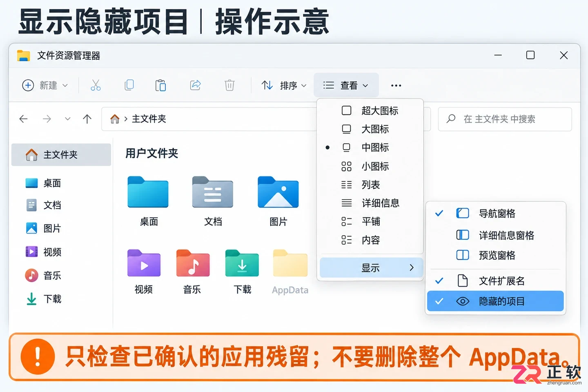Click 主文件夹 in the address bar
This screenshot has width=588, height=392.
149,119
